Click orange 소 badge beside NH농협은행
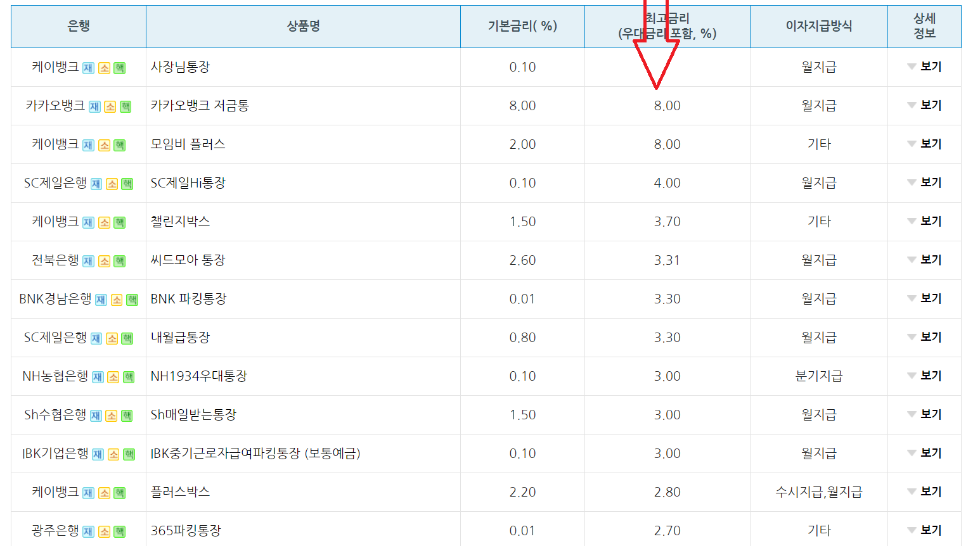This screenshot has height=546, width=980. click(x=113, y=377)
